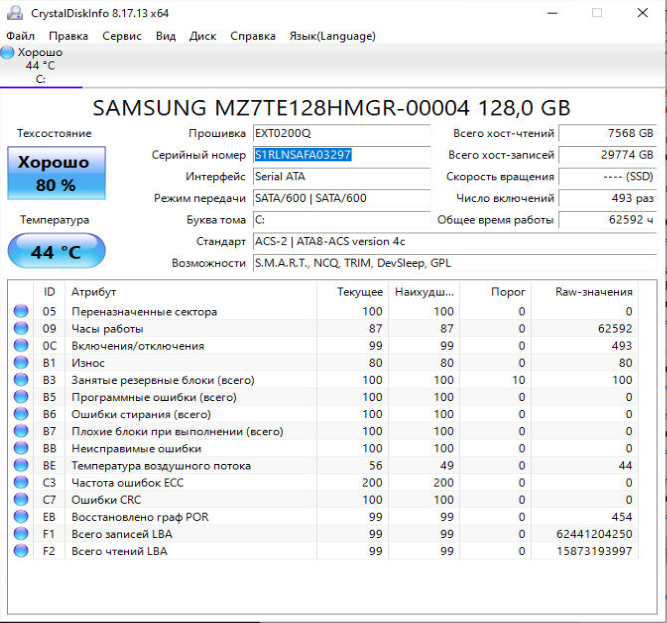Click status orb for Восстановлено граф POR row
667x623 pixels.
(21, 517)
